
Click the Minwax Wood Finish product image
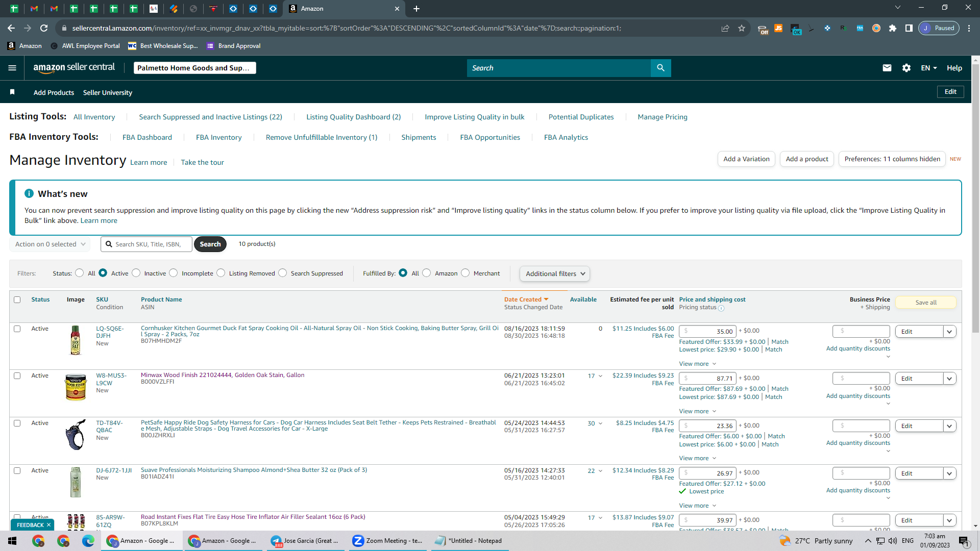click(x=76, y=387)
